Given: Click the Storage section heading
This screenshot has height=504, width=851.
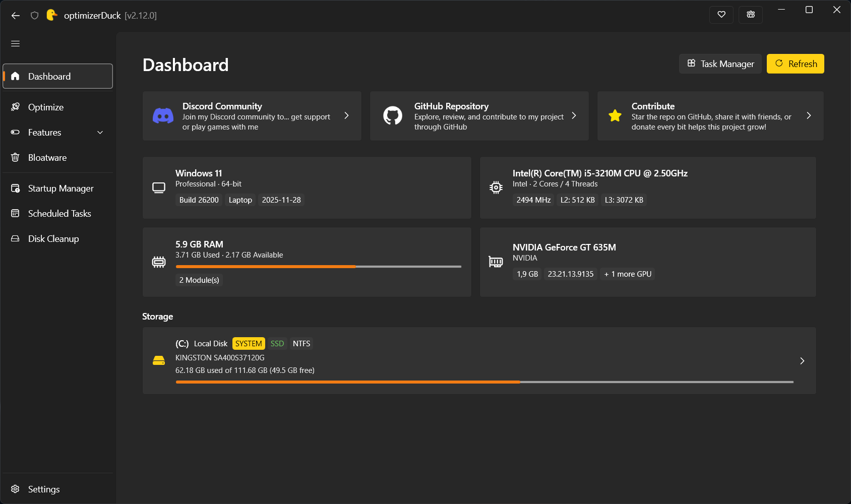Looking at the screenshot, I should (x=158, y=317).
